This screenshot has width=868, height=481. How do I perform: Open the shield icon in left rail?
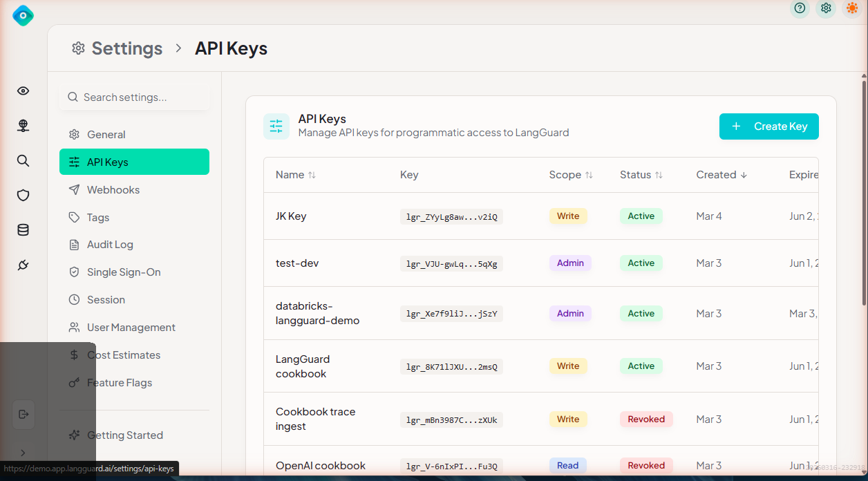pyautogui.click(x=23, y=196)
